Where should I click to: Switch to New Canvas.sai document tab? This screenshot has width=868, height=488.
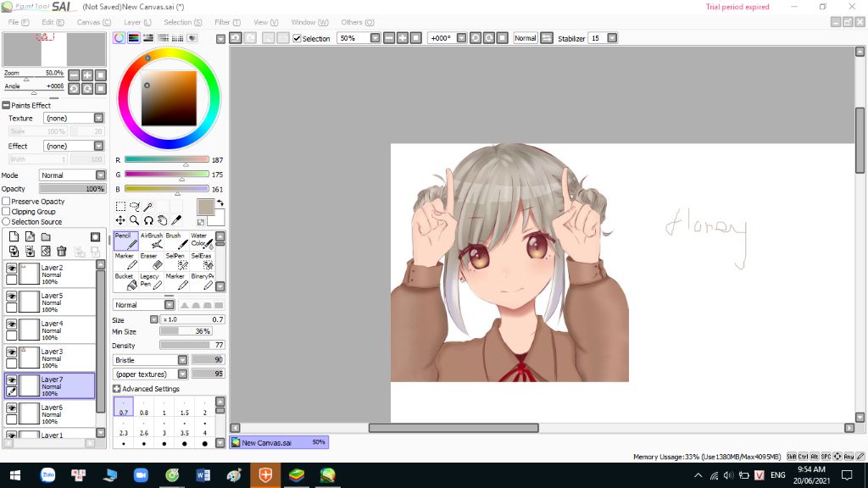click(279, 442)
